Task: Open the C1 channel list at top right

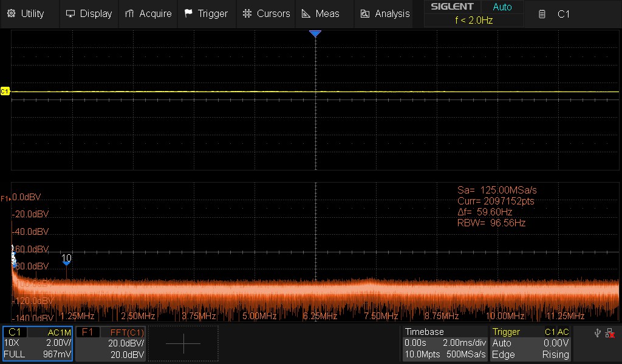Action: click(564, 15)
